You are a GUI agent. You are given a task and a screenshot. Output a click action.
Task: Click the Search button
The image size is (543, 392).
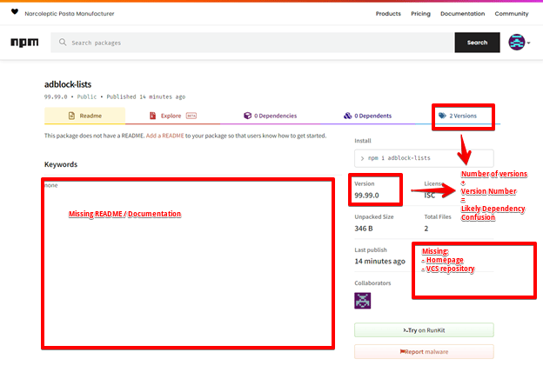pos(477,43)
